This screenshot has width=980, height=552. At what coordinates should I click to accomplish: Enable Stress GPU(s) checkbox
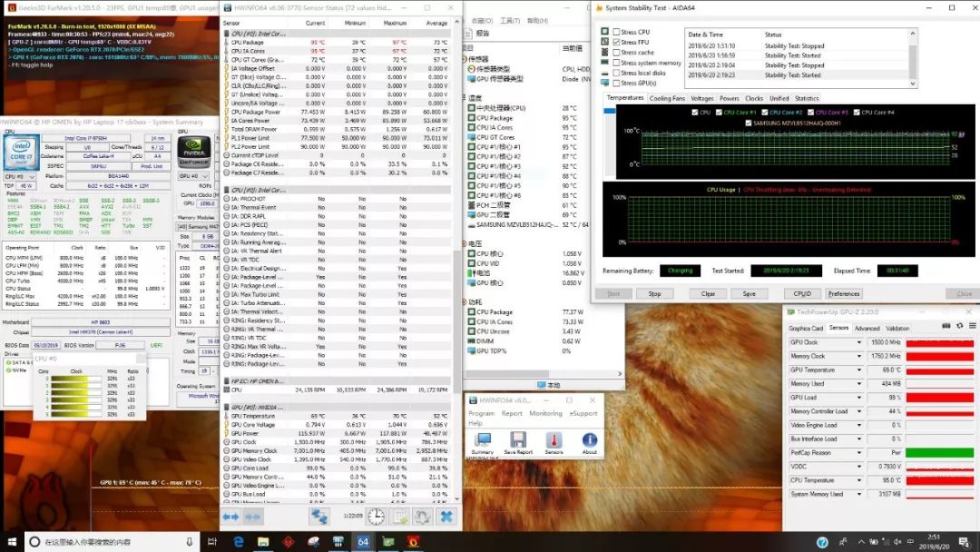tap(616, 83)
